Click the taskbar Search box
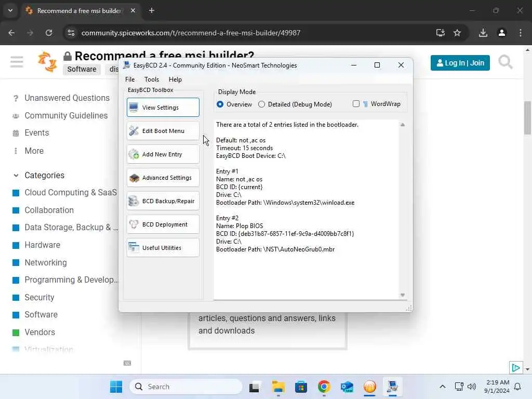532x399 pixels. point(186,387)
